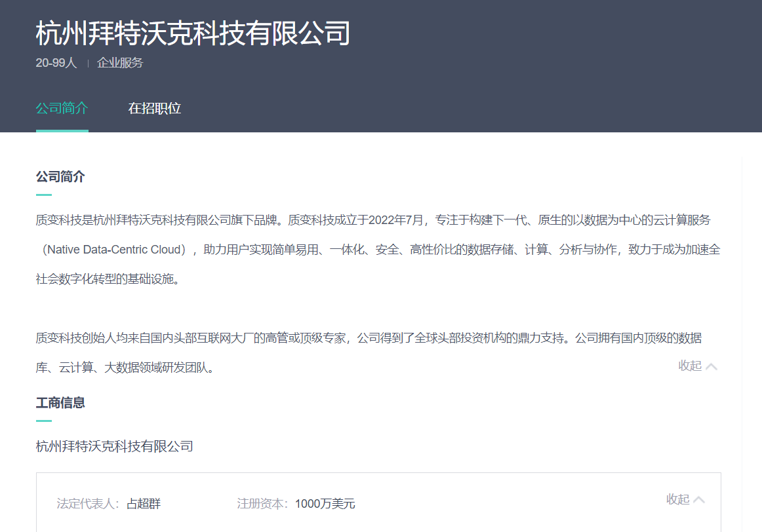The height and width of the screenshot is (532, 762).
Task: Click company name under 工商信息 heading
Action: click(x=115, y=447)
